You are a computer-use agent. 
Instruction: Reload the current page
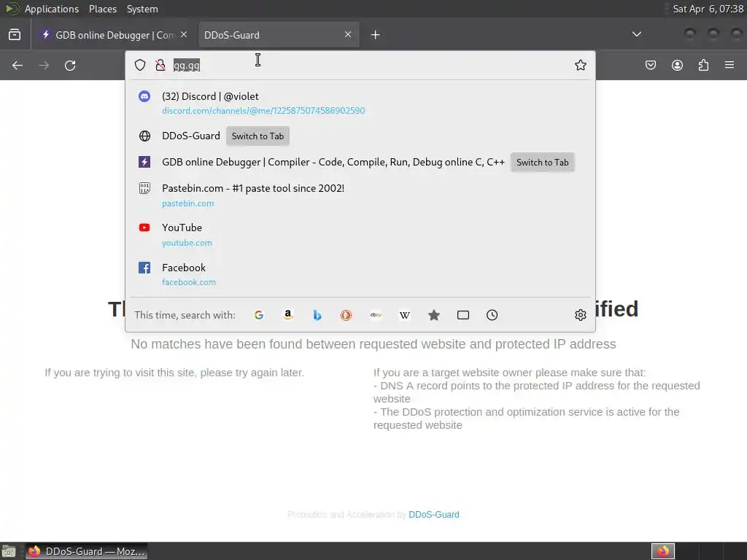[x=70, y=65]
